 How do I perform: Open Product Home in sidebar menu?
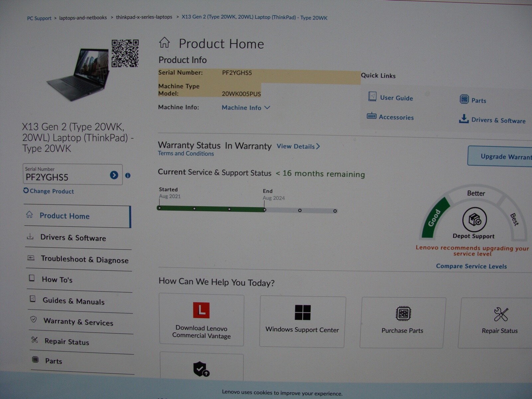click(77, 216)
